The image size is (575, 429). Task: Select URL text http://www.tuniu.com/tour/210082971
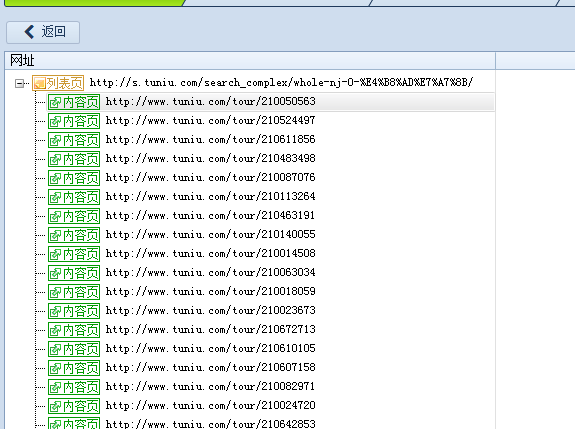pos(210,387)
